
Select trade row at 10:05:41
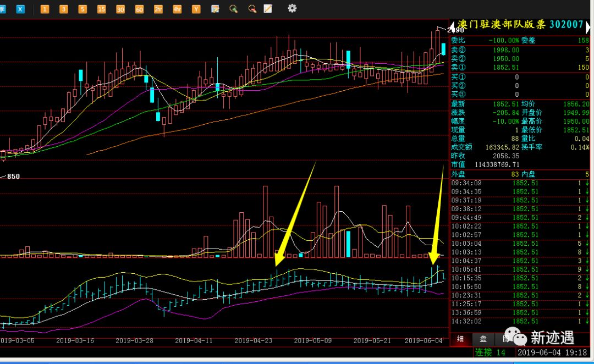(520, 269)
